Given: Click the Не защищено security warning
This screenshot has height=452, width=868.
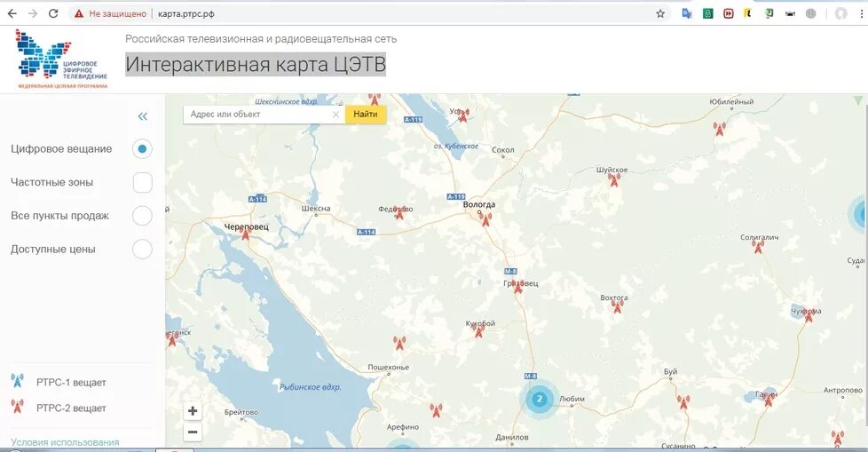Looking at the screenshot, I should (x=110, y=14).
